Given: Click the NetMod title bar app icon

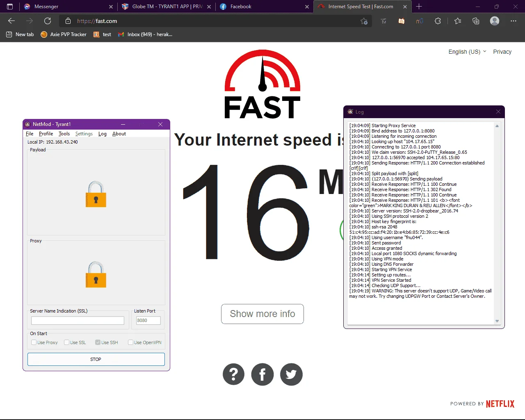Looking at the screenshot, I should tap(27, 124).
